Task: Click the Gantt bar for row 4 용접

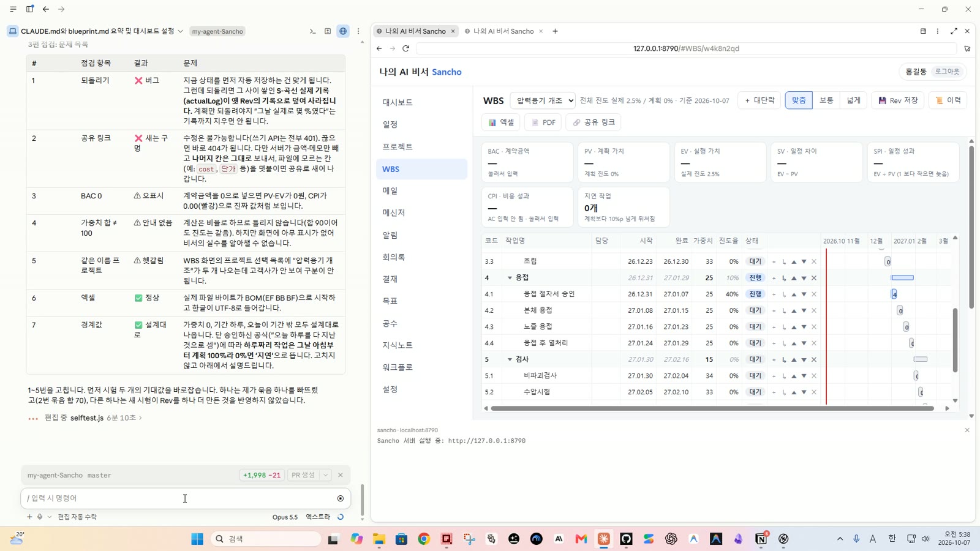Action: (x=902, y=278)
